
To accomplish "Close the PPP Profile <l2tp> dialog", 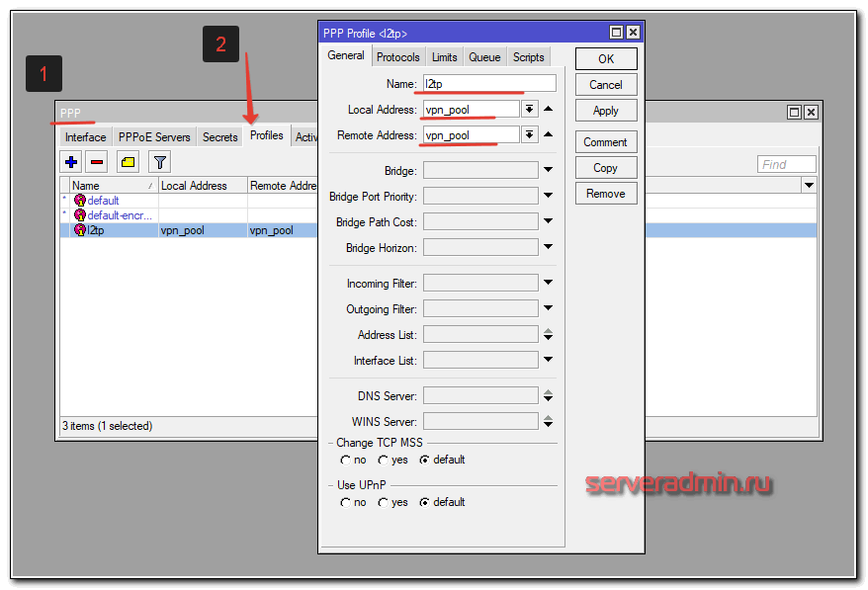I will (x=633, y=33).
